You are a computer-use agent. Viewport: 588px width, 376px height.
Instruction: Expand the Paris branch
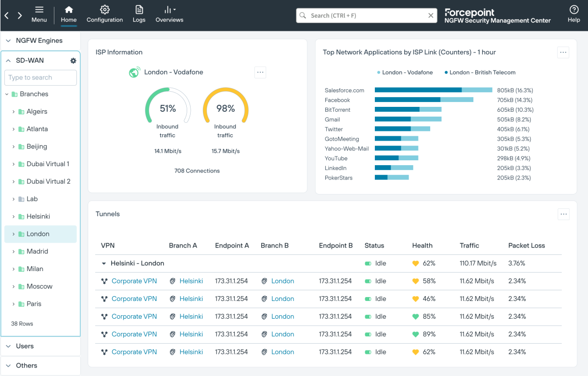(x=13, y=304)
